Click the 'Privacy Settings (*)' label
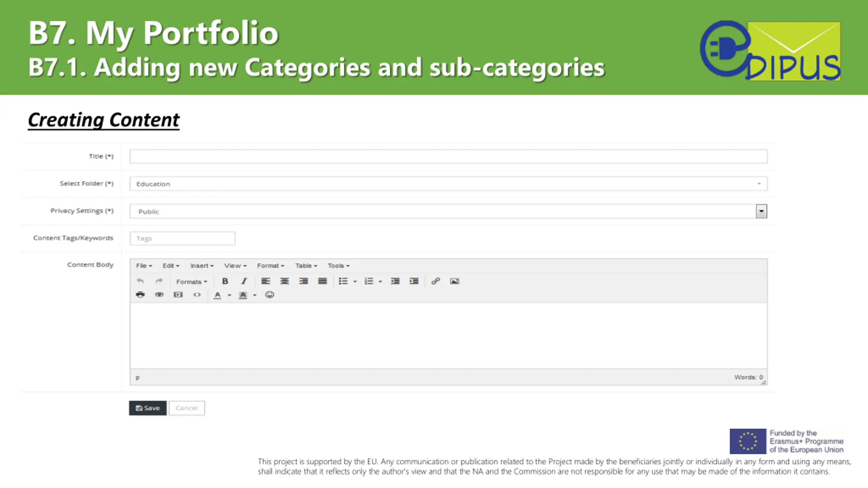Viewport: 868px width, 488px height. click(82, 211)
